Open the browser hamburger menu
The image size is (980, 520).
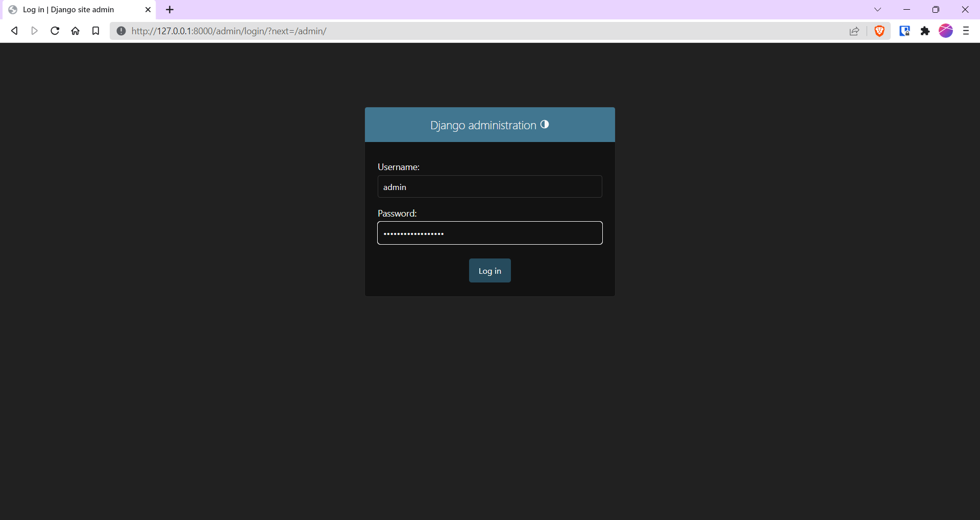(x=966, y=31)
